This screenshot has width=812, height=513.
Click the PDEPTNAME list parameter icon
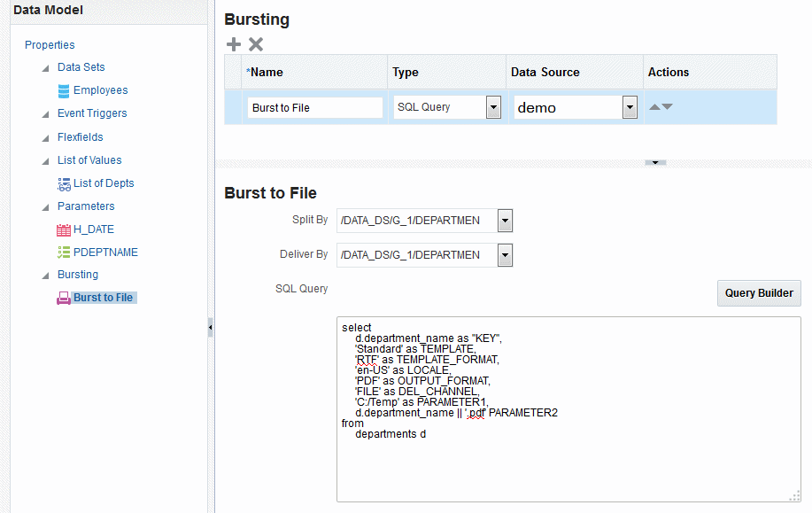tap(64, 253)
